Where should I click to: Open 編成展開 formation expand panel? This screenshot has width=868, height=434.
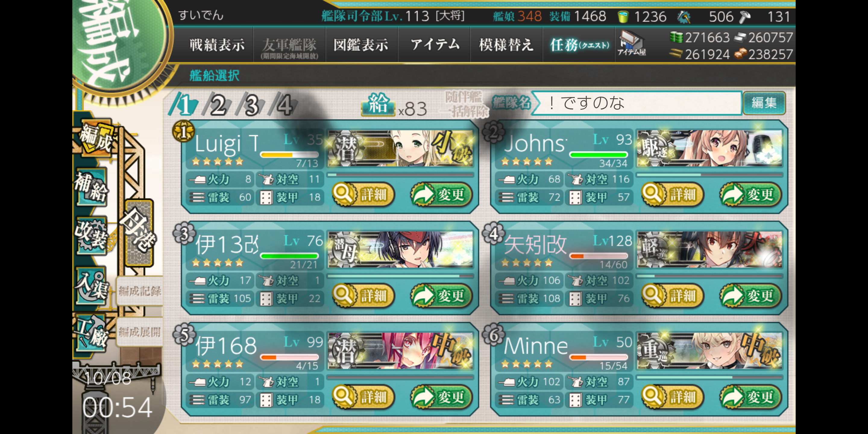coord(140,332)
